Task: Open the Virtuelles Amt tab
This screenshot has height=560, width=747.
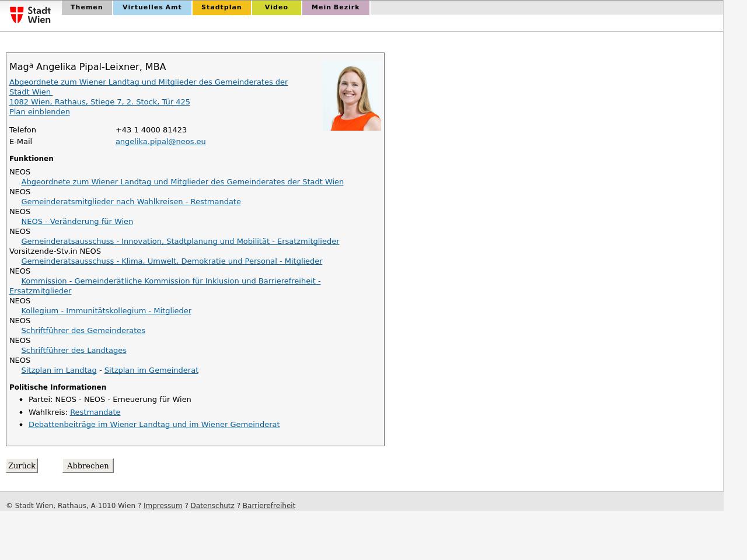Action: pyautogui.click(x=152, y=8)
